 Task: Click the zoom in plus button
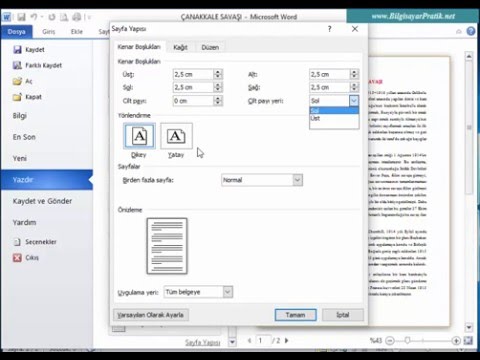tap(456, 341)
